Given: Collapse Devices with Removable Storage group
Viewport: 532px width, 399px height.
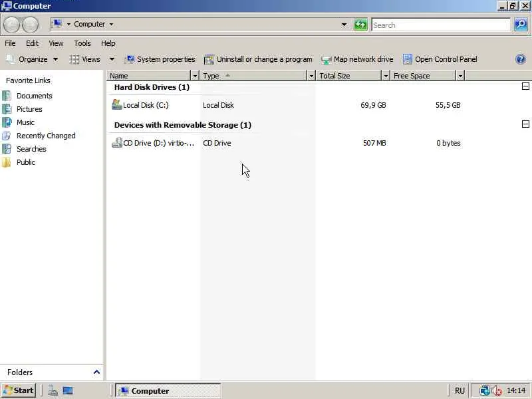Looking at the screenshot, I should [525, 124].
